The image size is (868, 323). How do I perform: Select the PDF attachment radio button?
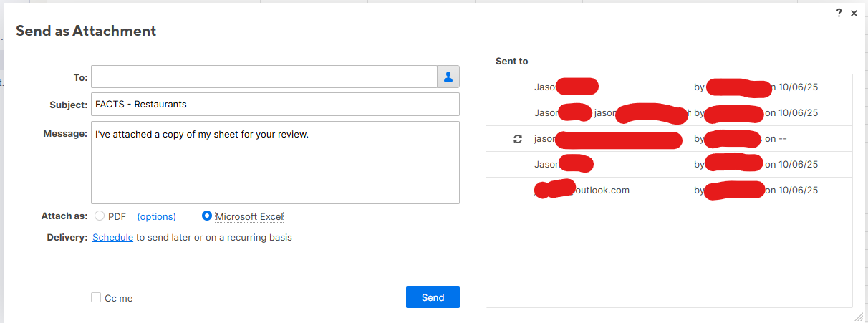click(x=100, y=216)
